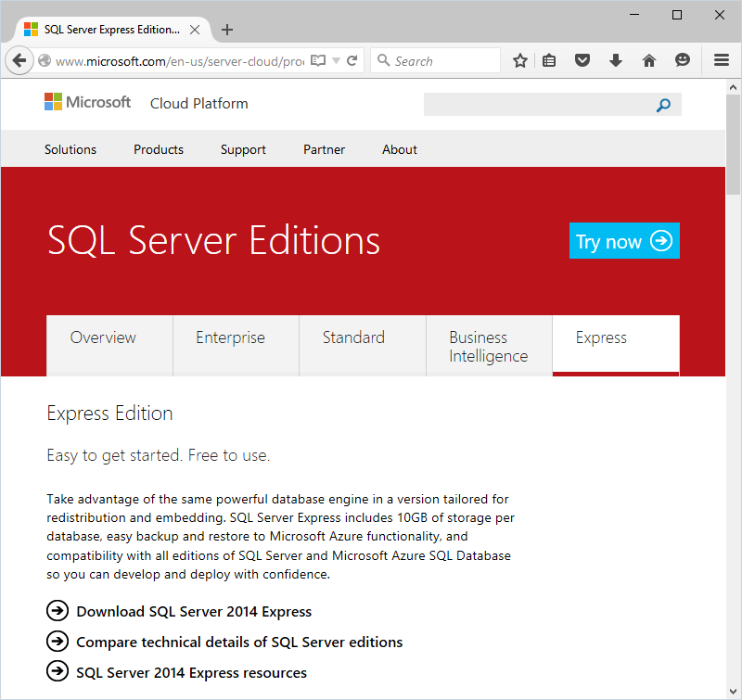
Task: Click the page scrollbar down arrow
Action: coord(733,692)
